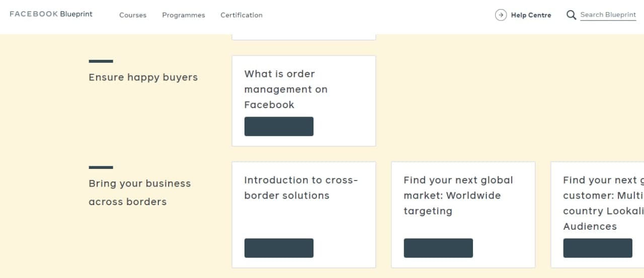Viewport: 644px width, 278px height.
Task: Open "Find your next global market" title
Action: (x=458, y=195)
